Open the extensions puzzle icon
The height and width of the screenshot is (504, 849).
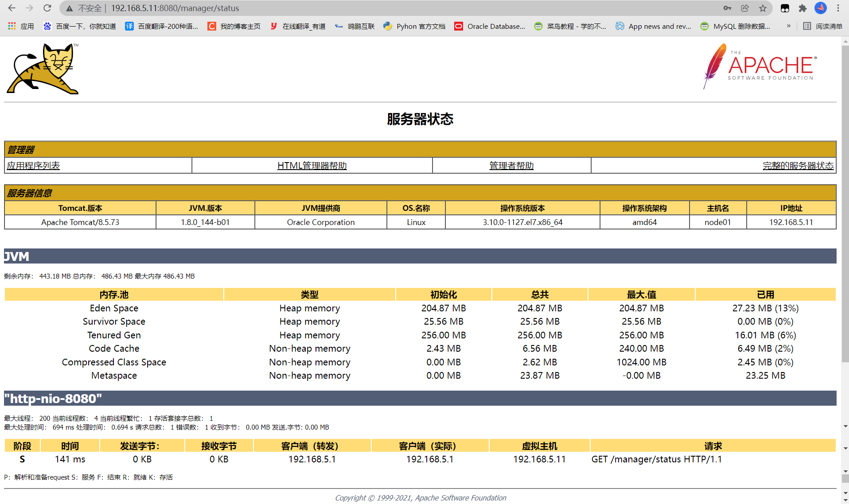click(802, 8)
